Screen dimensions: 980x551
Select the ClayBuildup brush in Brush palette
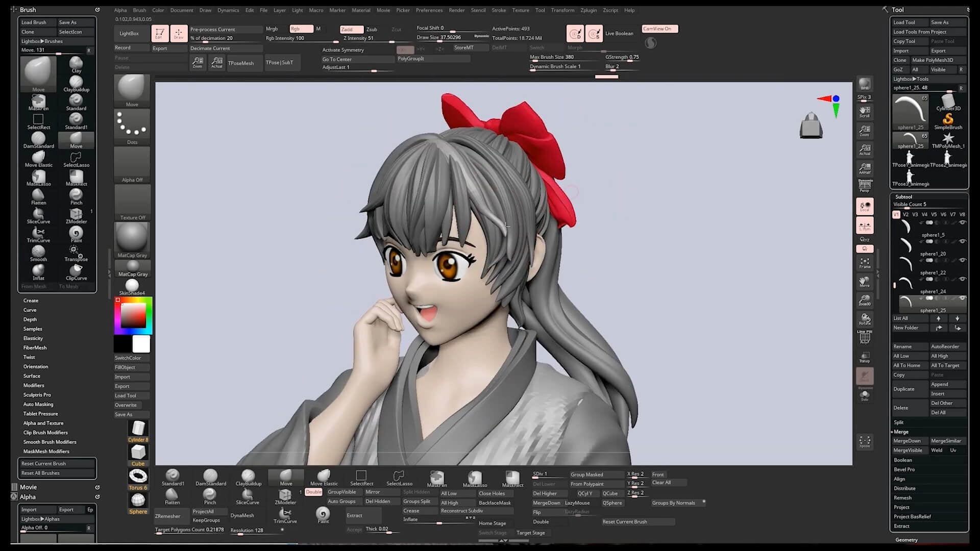(76, 83)
